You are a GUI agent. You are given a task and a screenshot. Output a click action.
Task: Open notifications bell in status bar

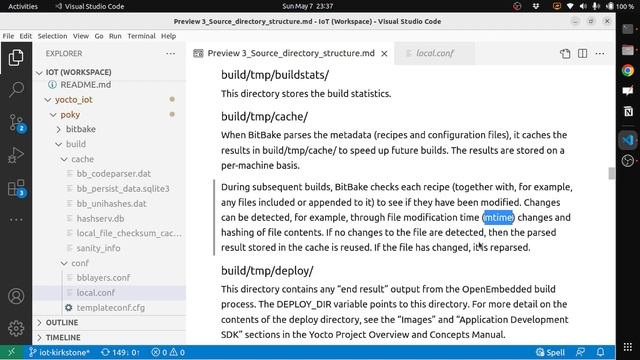600,352
